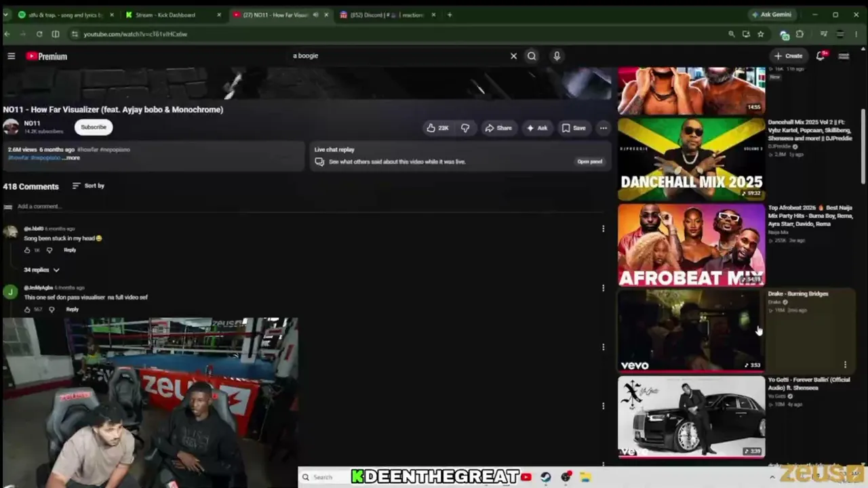868x488 pixels.
Task: Start voice search with the microphone
Action: (557, 56)
